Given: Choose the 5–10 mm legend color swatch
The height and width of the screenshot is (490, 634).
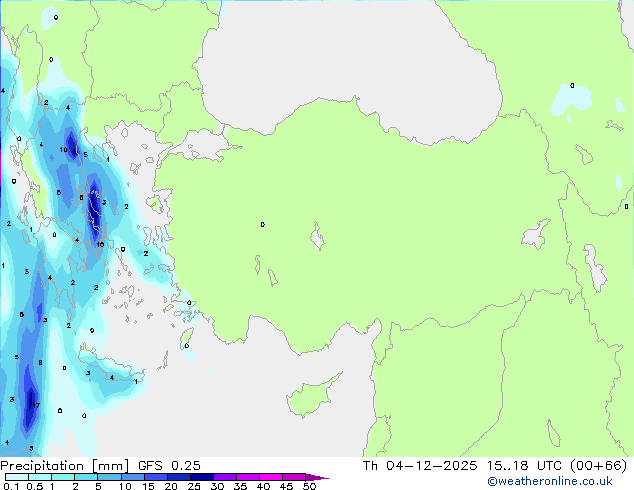Looking at the screenshot, I should [109, 477].
